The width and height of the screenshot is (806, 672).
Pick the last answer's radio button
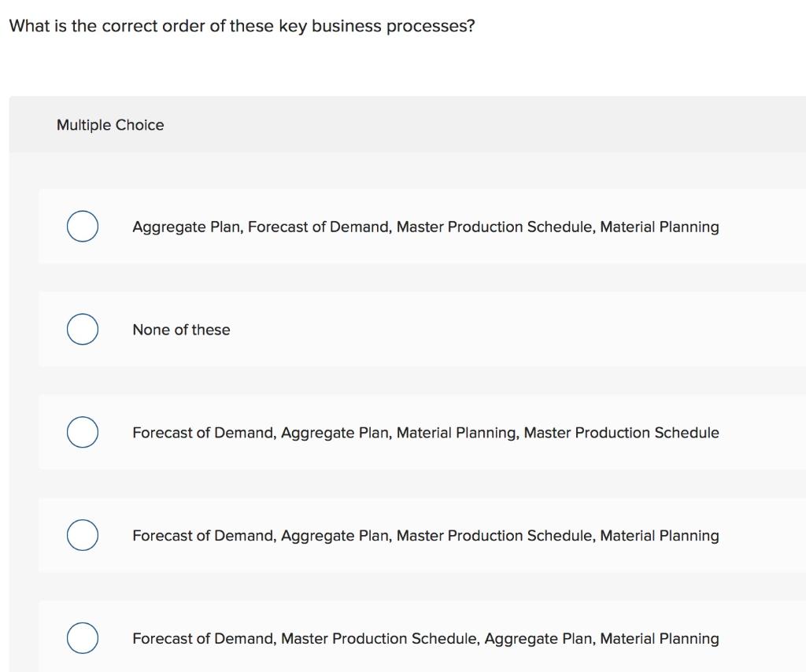point(82,638)
